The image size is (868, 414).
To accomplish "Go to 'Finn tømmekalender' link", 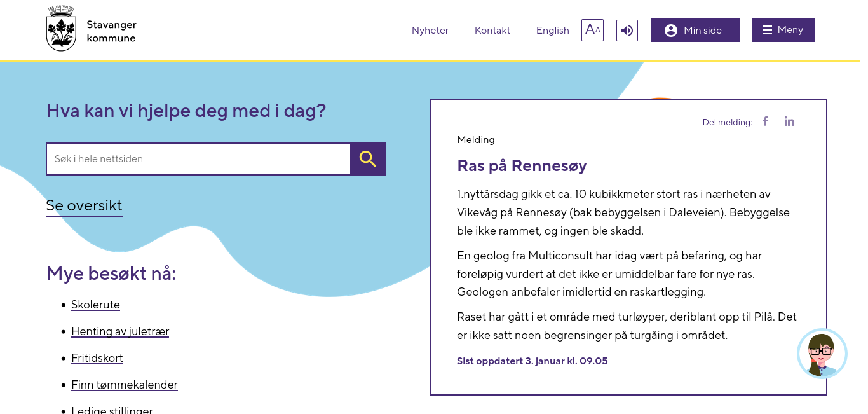I will tap(125, 385).
